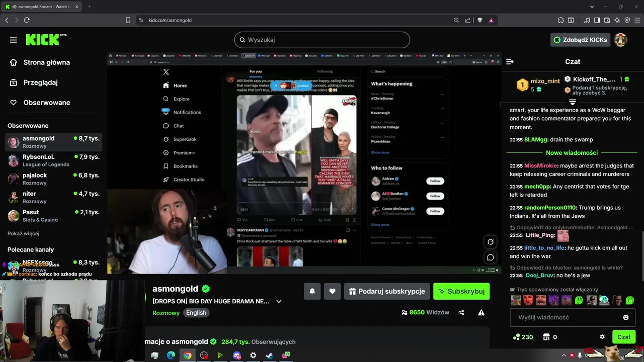Click the mizo_mint top gifter entry
Viewport: 644px width, 362px height.
[538, 84]
